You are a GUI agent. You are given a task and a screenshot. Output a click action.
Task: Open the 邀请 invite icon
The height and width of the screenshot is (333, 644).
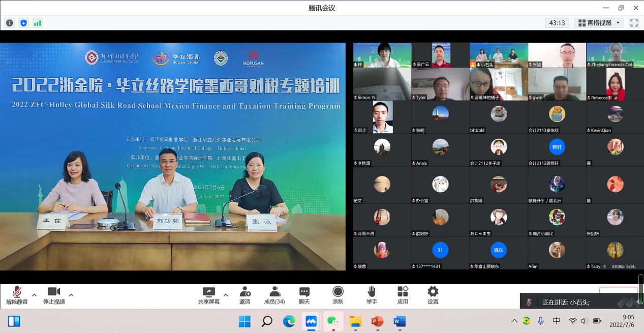pos(244,295)
